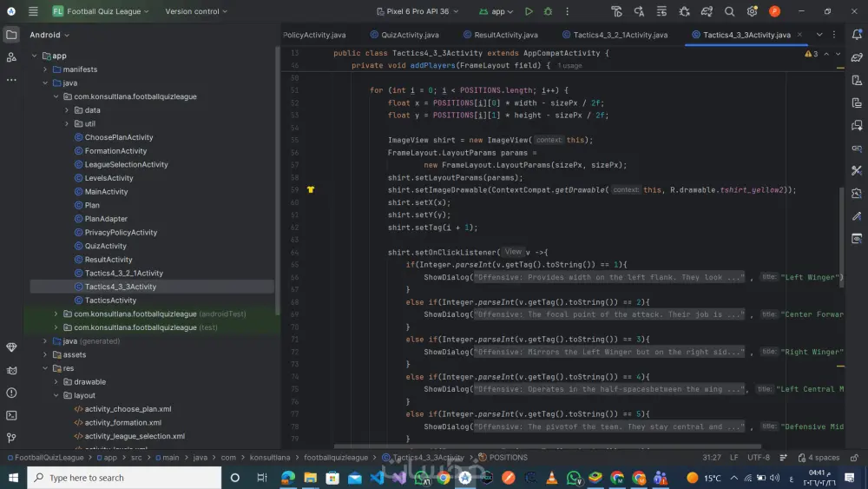Viewport: 868px width, 489px height.
Task: Launch Chrome from the taskbar
Action: point(444,478)
